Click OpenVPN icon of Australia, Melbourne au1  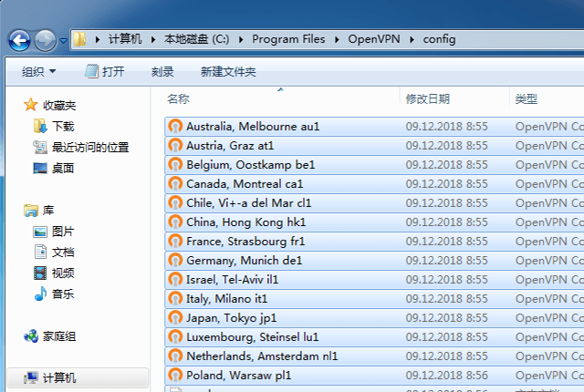click(x=175, y=126)
